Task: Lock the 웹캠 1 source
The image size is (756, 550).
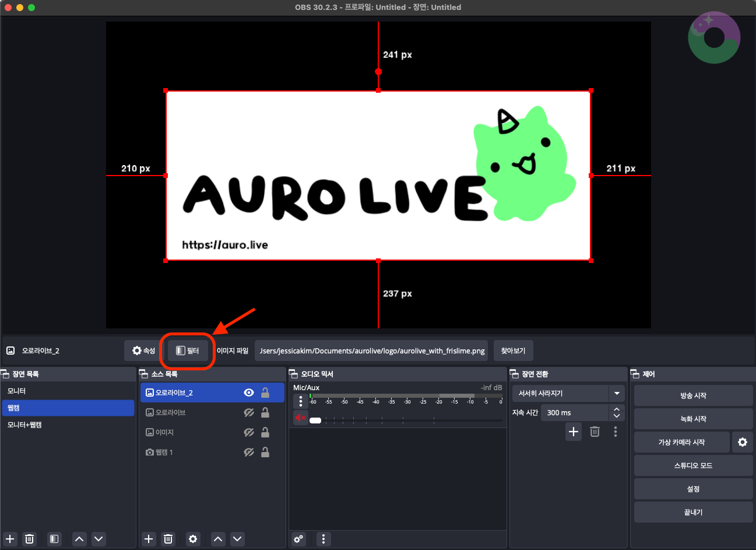Action: [265, 452]
